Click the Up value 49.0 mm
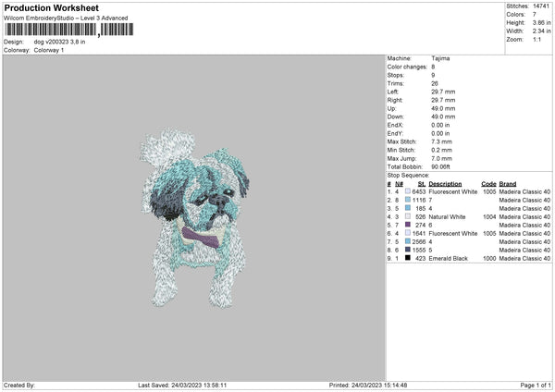 443,108
